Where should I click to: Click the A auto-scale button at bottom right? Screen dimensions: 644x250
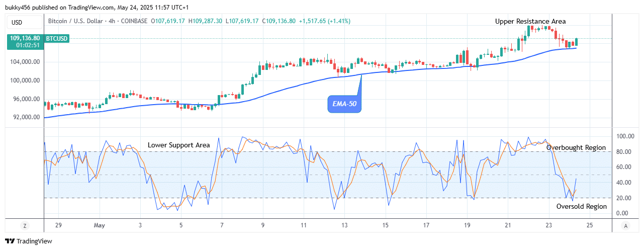[x=625, y=226]
